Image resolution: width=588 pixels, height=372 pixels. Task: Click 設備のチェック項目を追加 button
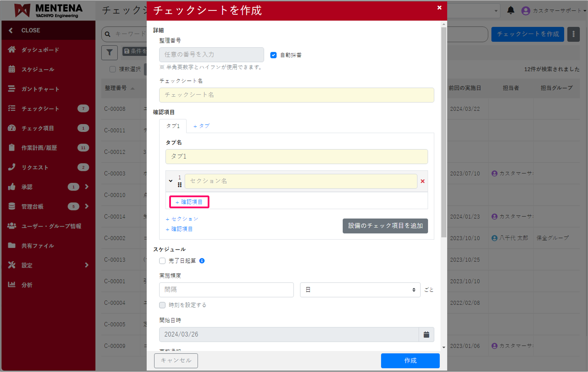pos(385,226)
